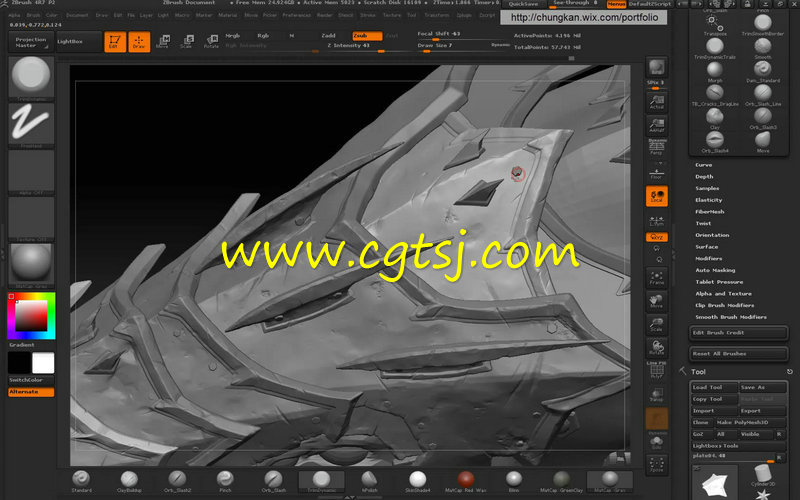Toggle PolyF polyframe display
800x500 pixels.
[x=657, y=371]
